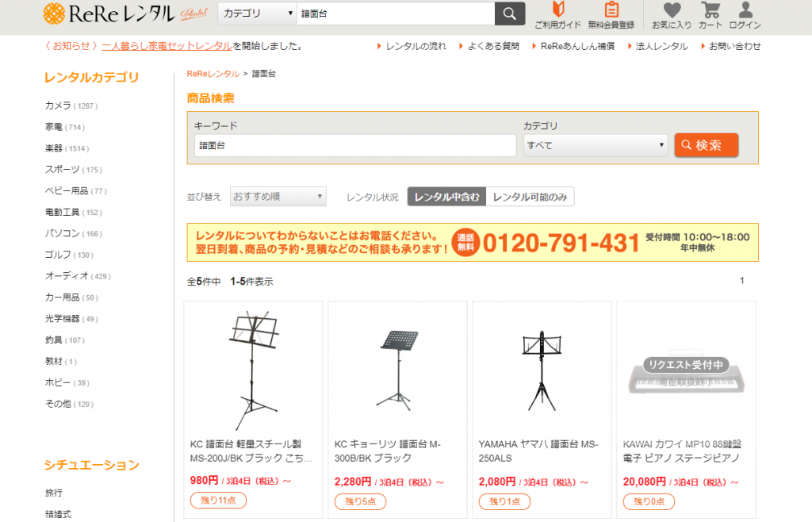Click KAWAI カワイ MP10 product title
Screen dimensions: 812x522
coord(682,451)
